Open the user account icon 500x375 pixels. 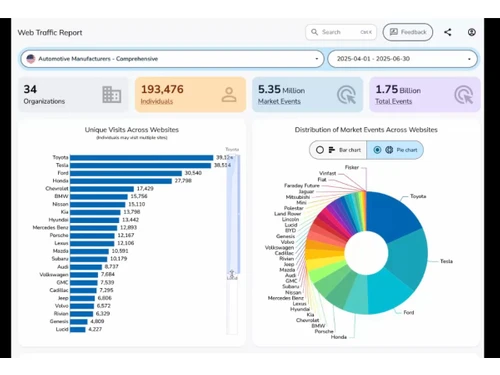pyautogui.click(x=471, y=32)
